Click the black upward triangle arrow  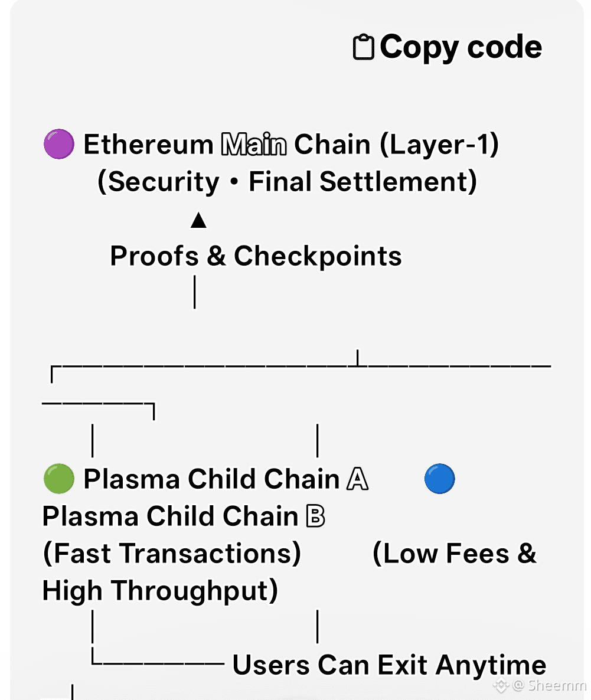pos(198,221)
